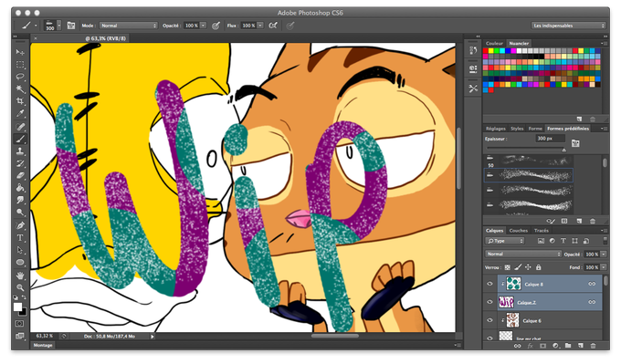Select the Pen tool

[20, 225]
